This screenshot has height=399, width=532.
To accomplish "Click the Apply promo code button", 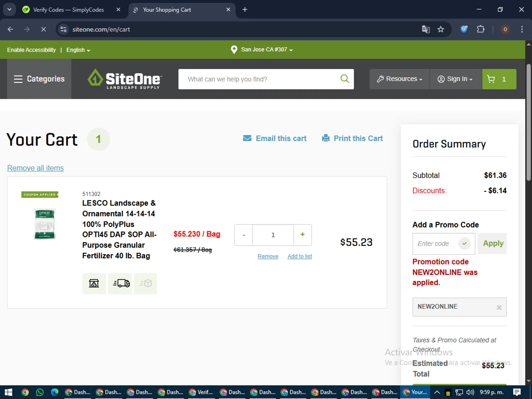I will (492, 243).
